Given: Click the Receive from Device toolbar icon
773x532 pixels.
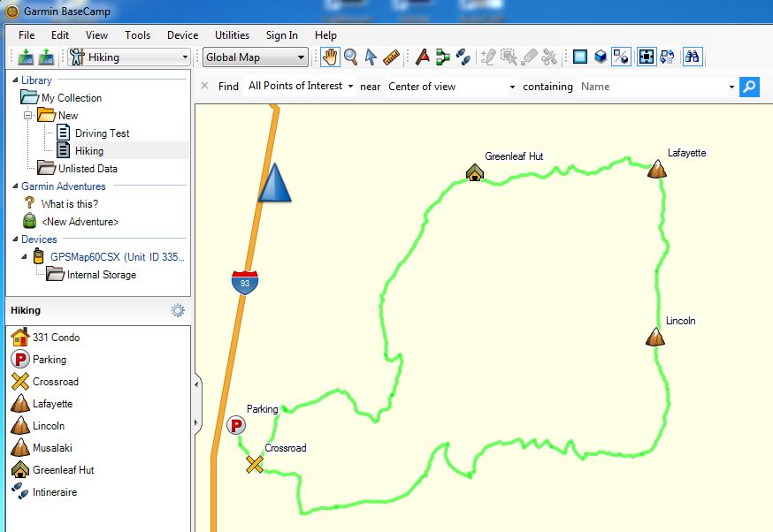Looking at the screenshot, I should (x=46, y=57).
